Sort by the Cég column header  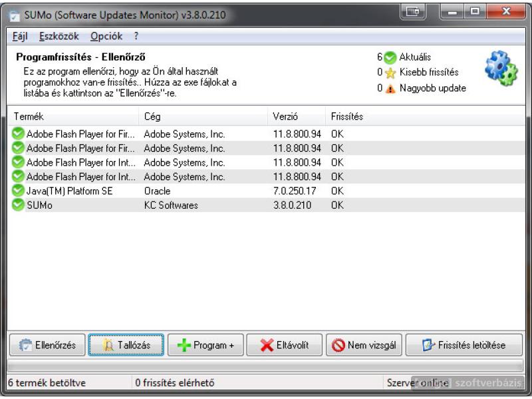[203, 116]
